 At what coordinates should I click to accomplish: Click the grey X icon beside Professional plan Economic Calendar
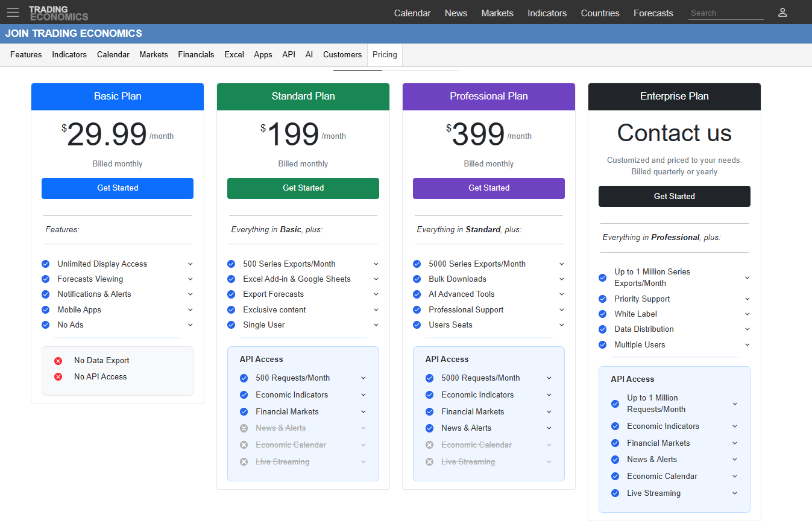(429, 445)
